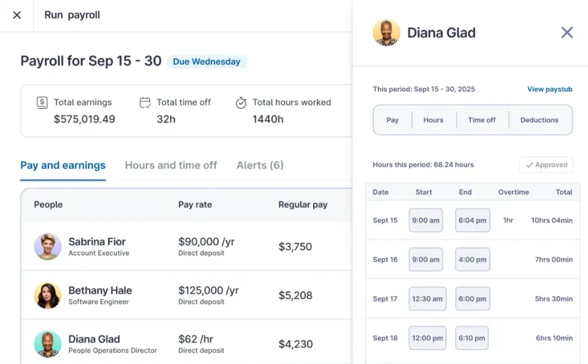Open the Alerts (6) tab
Viewport: 588px width, 364px height.
point(260,165)
